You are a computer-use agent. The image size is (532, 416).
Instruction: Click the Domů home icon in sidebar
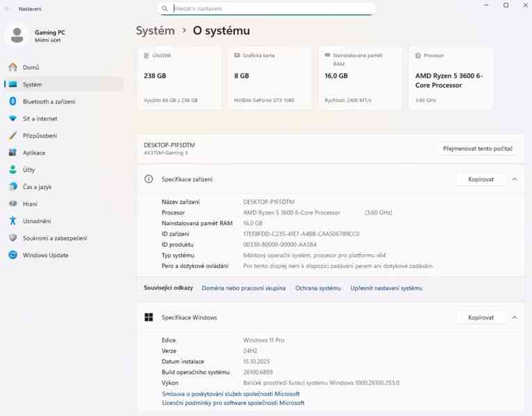pyautogui.click(x=13, y=67)
